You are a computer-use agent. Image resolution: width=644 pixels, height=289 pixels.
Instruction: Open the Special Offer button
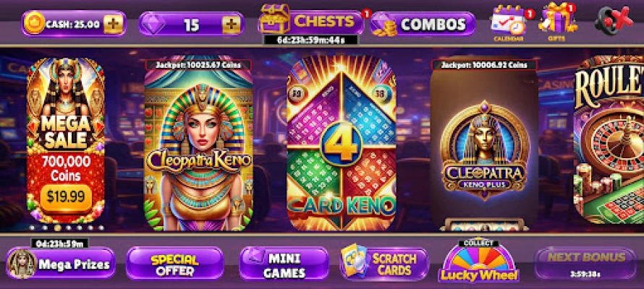174,263
